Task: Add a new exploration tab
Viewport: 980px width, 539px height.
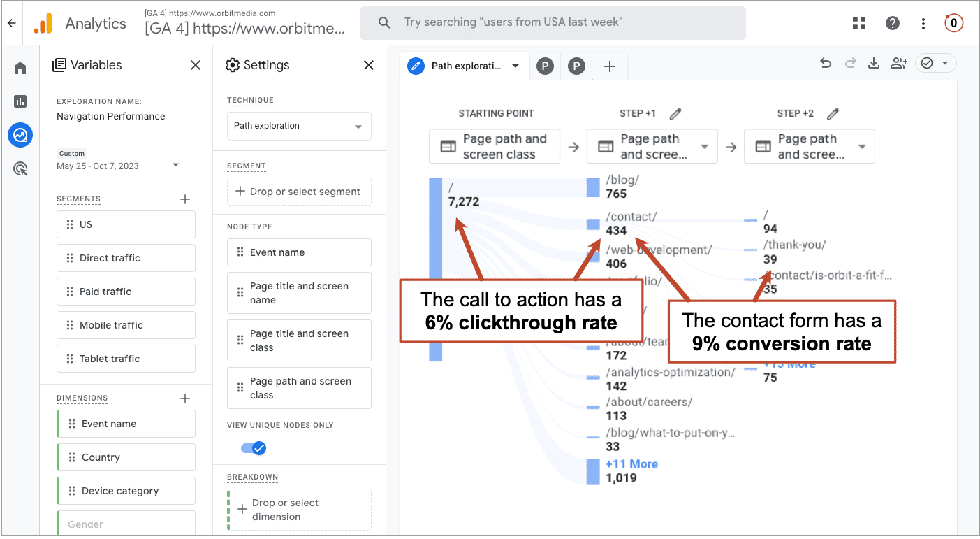Action: [610, 66]
